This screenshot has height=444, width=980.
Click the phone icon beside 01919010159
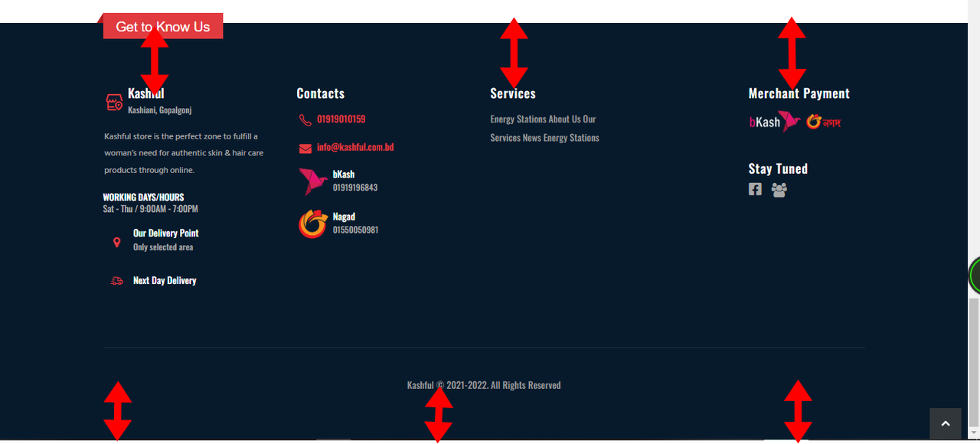coord(305,119)
